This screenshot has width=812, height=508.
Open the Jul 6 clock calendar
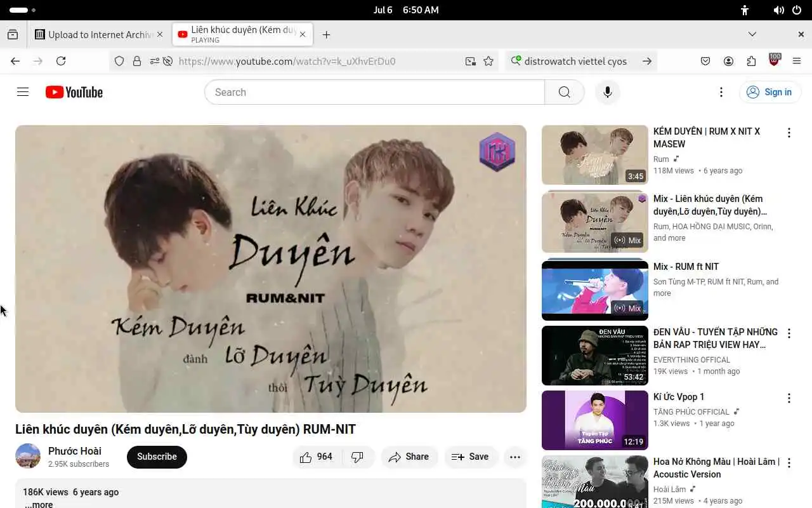pos(406,10)
